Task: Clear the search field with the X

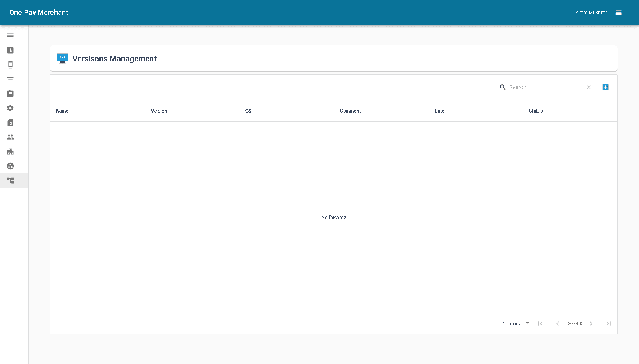Action: tap(589, 87)
